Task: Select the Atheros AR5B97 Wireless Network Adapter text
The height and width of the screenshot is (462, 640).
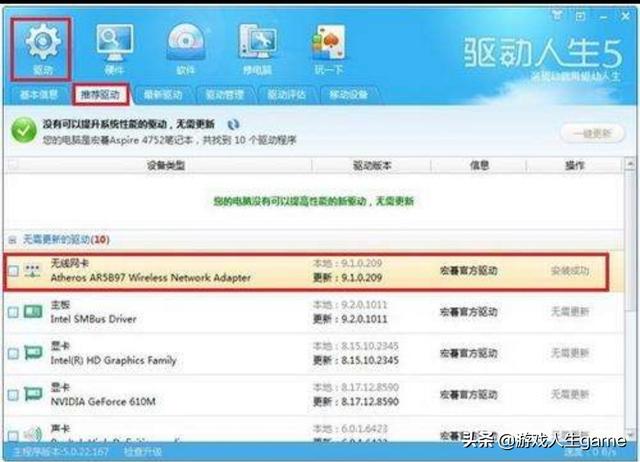Action: coord(151,278)
